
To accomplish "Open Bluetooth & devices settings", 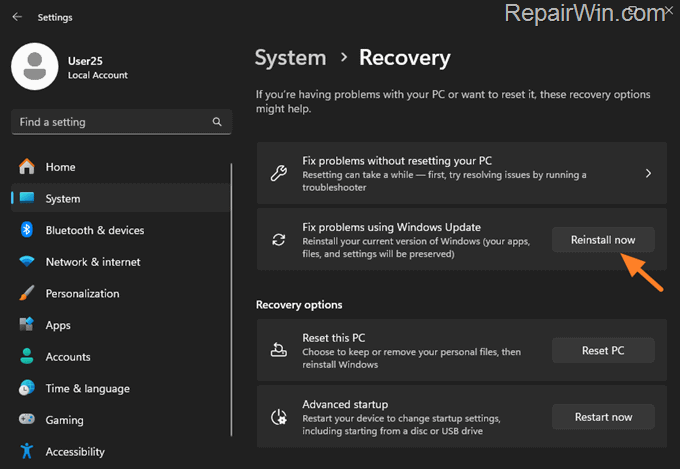I will 121,230.
